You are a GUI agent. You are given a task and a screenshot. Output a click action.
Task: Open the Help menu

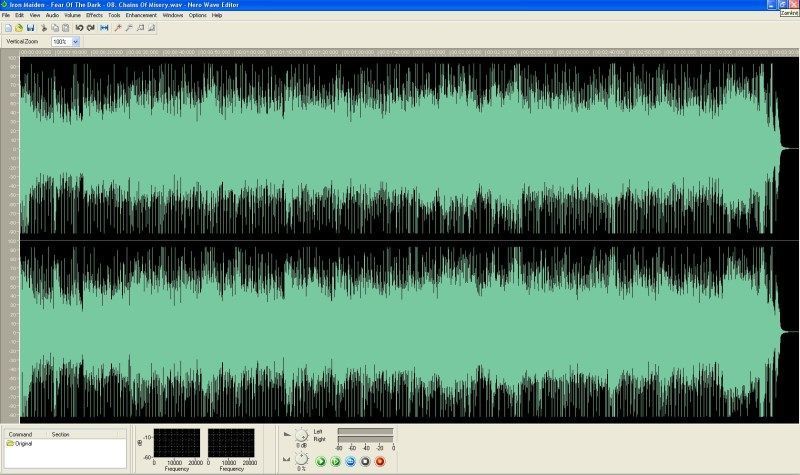point(217,15)
